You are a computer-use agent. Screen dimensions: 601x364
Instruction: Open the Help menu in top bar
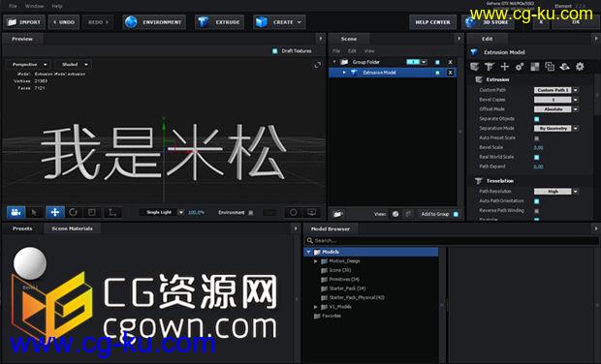click(x=57, y=6)
